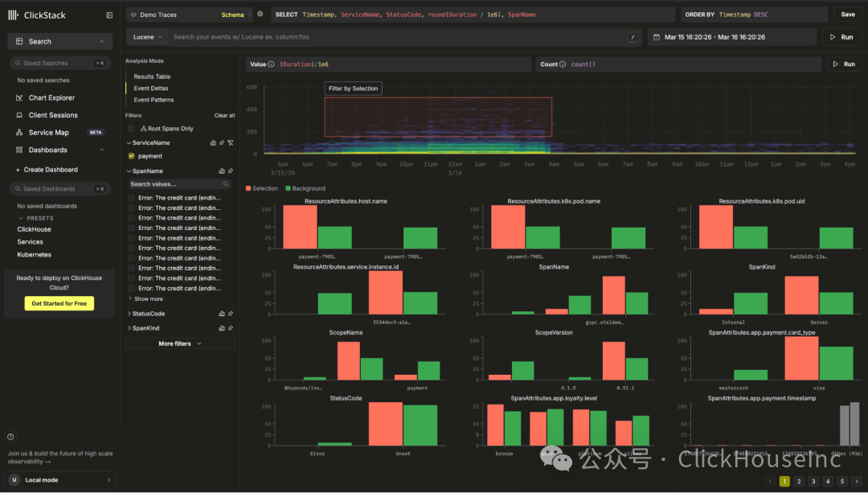This screenshot has height=493, width=868.
Task: Pin the ServiceName filter
Action: [222, 143]
